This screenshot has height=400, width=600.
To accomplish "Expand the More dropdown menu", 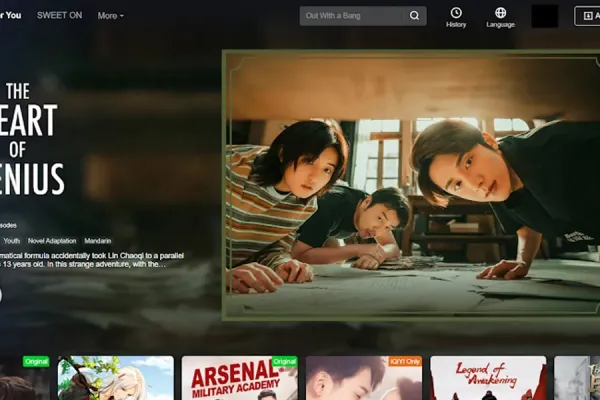I will point(110,16).
